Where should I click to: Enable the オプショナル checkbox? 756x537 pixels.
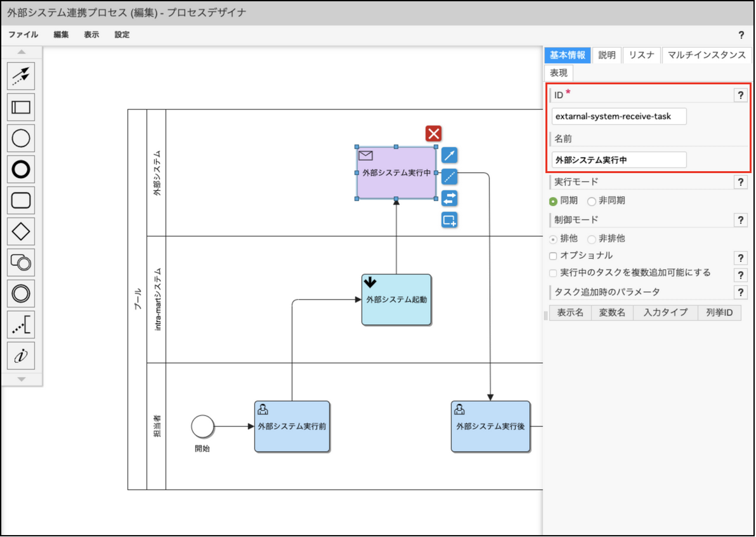pos(553,256)
